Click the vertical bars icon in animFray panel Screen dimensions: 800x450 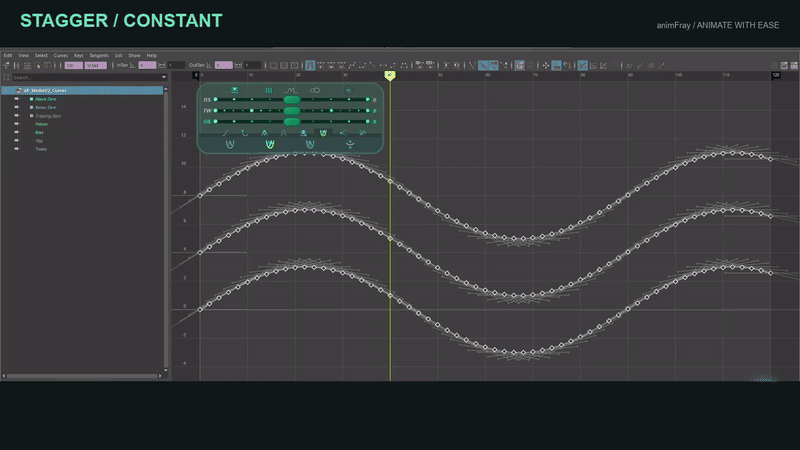(x=268, y=90)
